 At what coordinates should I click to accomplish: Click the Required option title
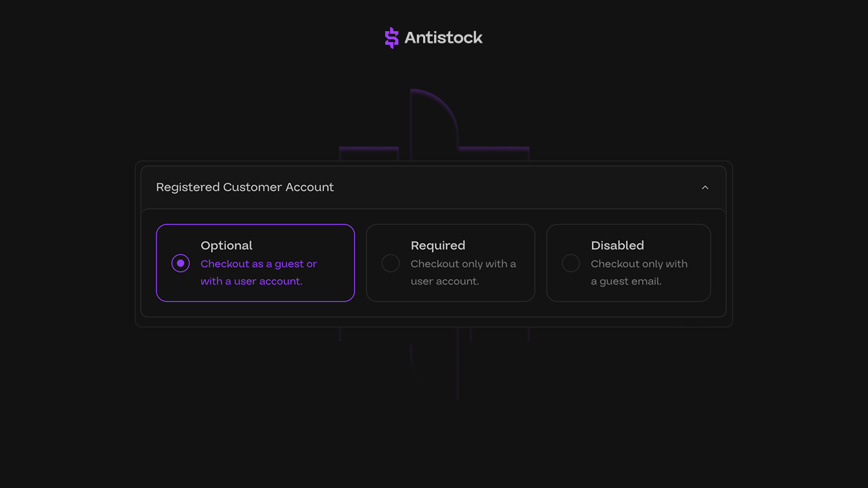pyautogui.click(x=438, y=245)
